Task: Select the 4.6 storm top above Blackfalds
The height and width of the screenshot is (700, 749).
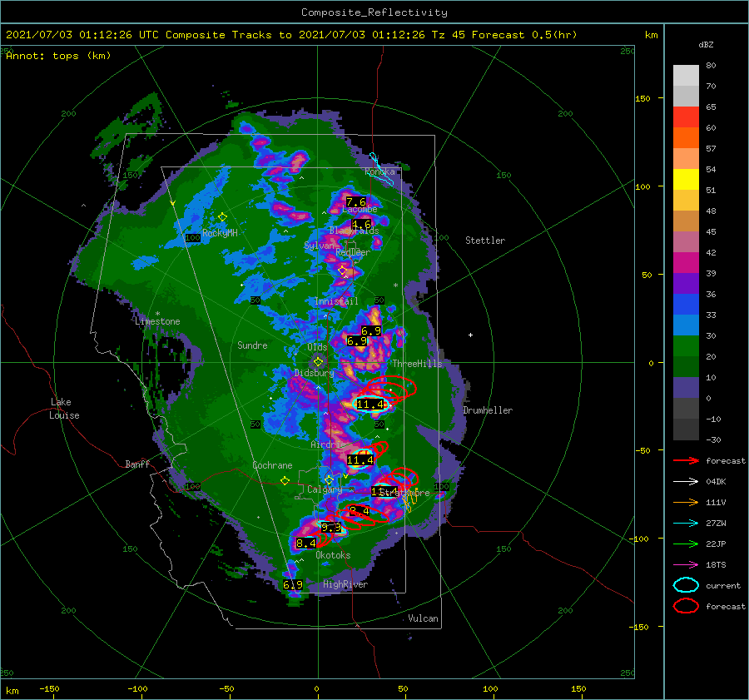Action: pos(361,224)
